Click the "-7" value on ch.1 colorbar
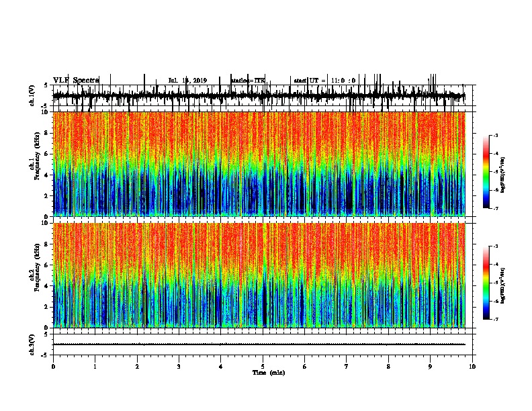The image size is (532, 411). 496,209
